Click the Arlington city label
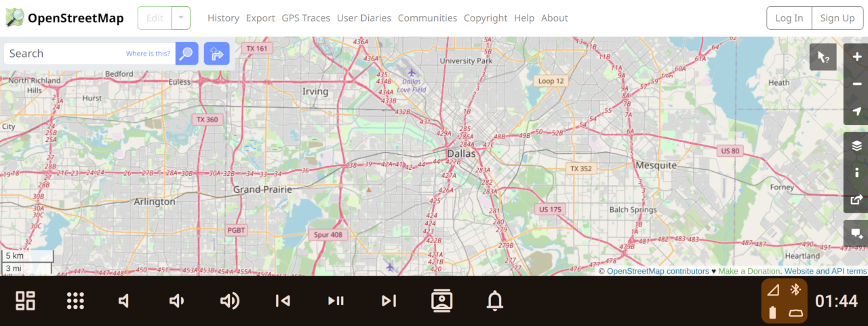The image size is (868, 326). [x=155, y=202]
